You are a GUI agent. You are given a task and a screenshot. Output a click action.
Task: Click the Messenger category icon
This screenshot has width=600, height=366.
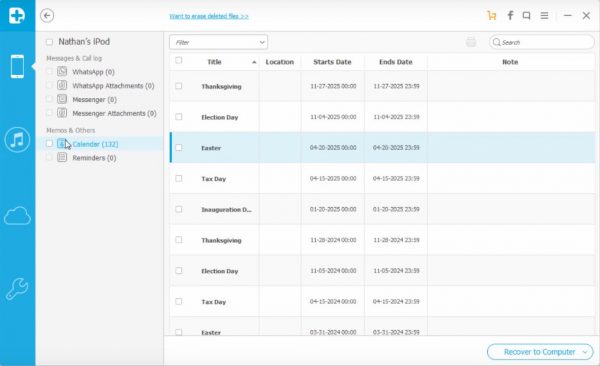pyautogui.click(x=62, y=99)
